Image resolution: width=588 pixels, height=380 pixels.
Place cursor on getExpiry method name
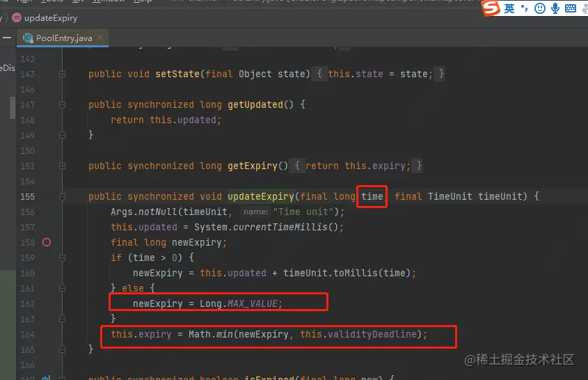pos(253,166)
